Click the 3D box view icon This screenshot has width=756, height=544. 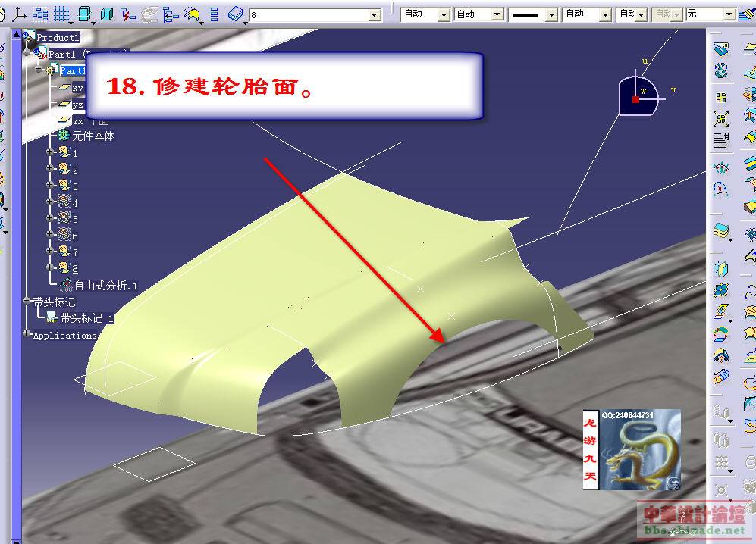click(x=107, y=14)
